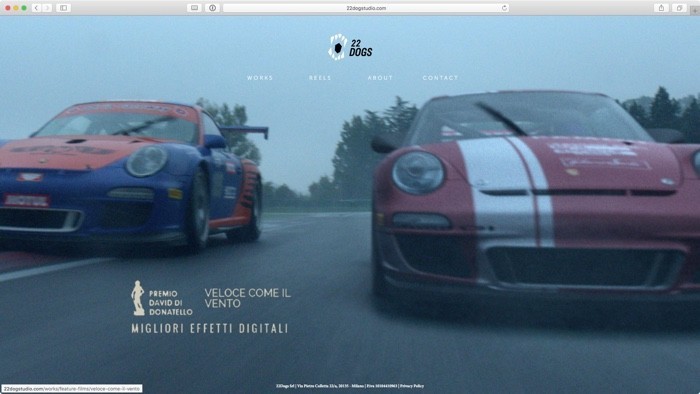Image resolution: width=700 pixels, height=394 pixels.
Task: Open the WORKS menu item
Action: [x=260, y=78]
